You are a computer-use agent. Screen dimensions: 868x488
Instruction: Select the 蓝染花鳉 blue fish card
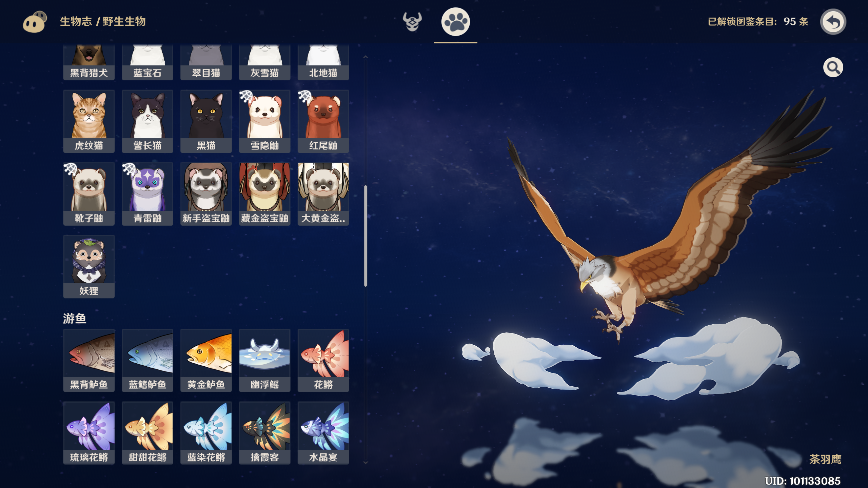click(x=206, y=433)
